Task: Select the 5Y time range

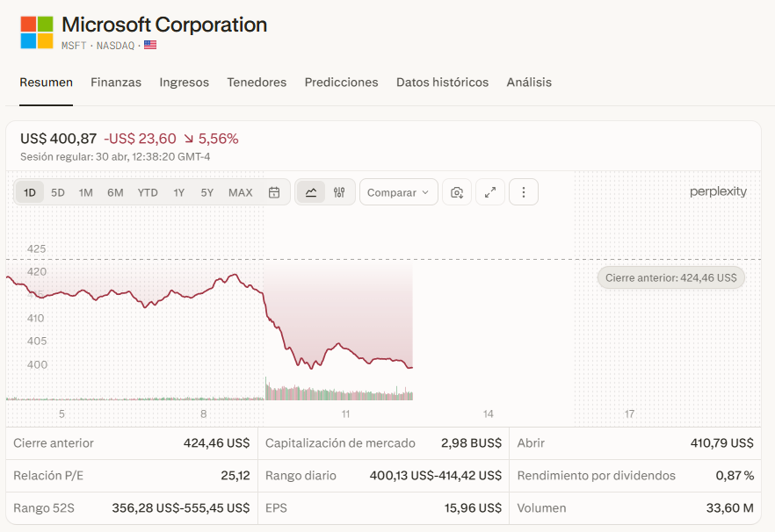Action: (x=206, y=192)
